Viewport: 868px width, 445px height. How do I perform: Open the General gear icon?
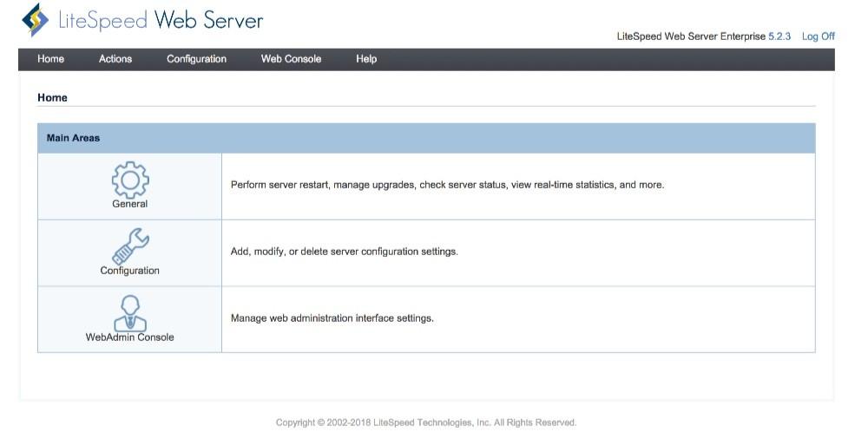[x=130, y=180]
